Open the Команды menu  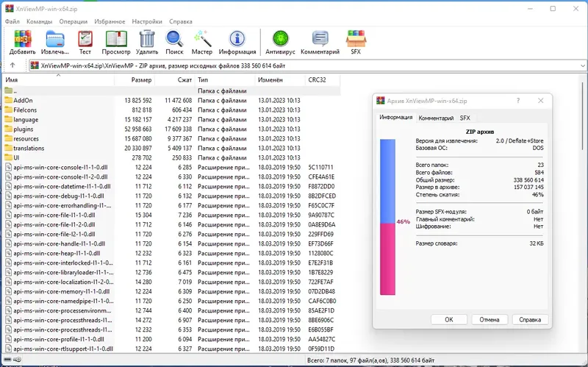click(x=40, y=21)
